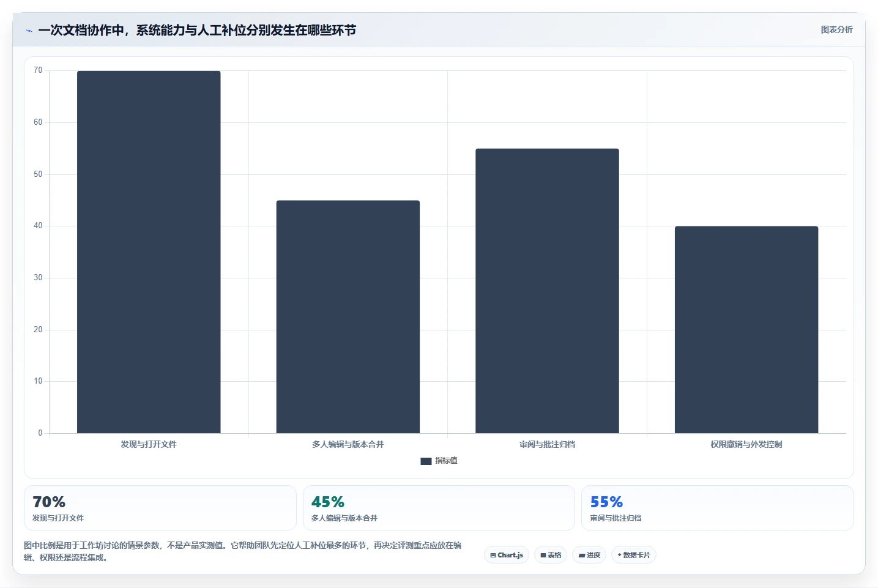Click the icon inside Chart.js chip

click(x=493, y=556)
